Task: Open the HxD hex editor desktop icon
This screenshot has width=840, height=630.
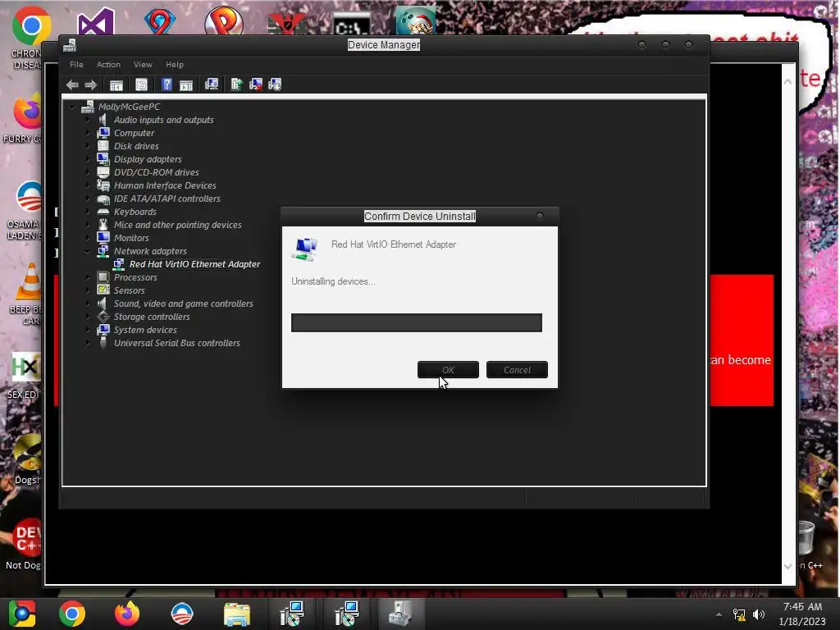Action: point(25,367)
